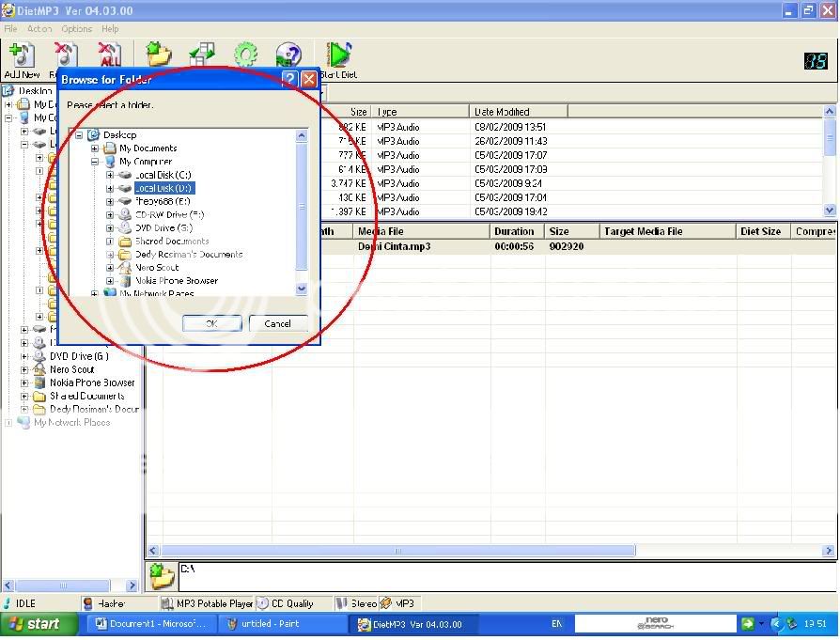The height and width of the screenshot is (640, 840).
Task: Click the Start Diet toolbar icon
Action: click(x=337, y=56)
